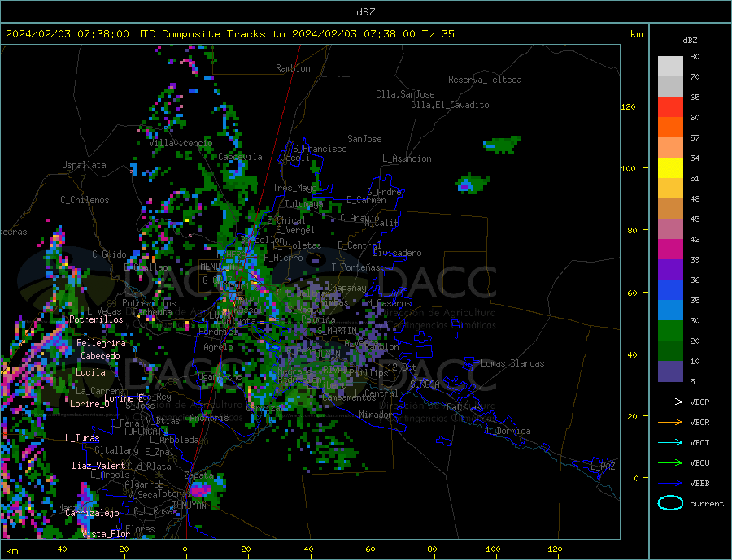Click the Lucila place label
The image size is (732, 560).
[90, 372]
